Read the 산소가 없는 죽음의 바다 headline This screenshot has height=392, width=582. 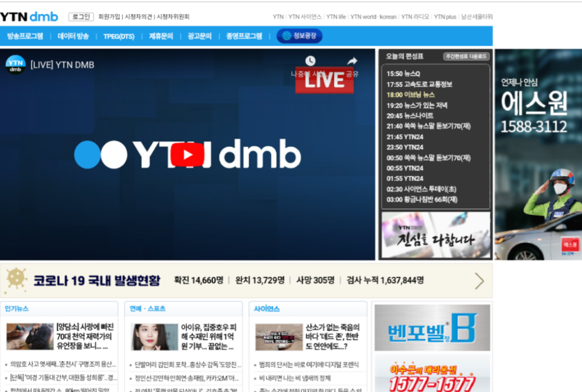[x=333, y=337]
